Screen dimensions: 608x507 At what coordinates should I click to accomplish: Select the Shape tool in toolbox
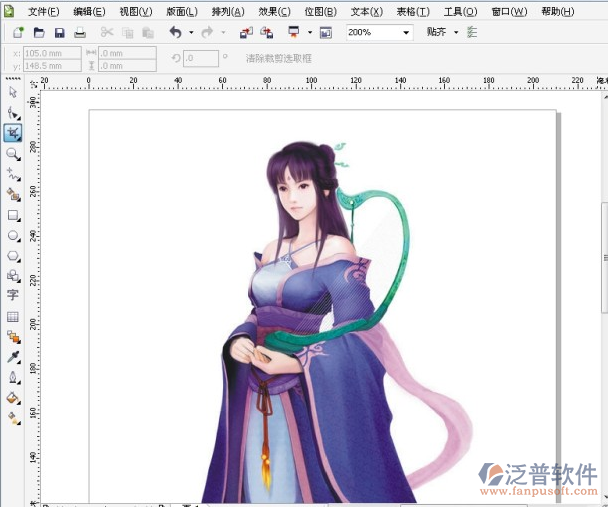(13, 113)
